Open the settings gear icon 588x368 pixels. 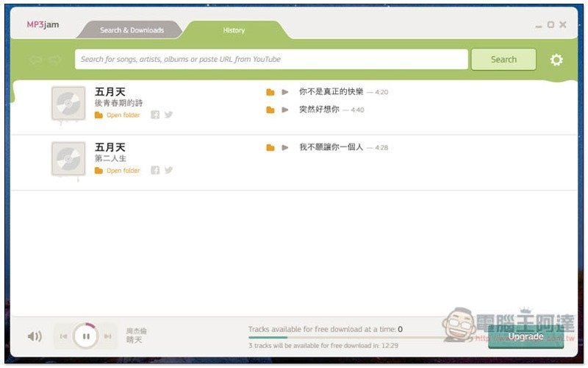tap(556, 60)
